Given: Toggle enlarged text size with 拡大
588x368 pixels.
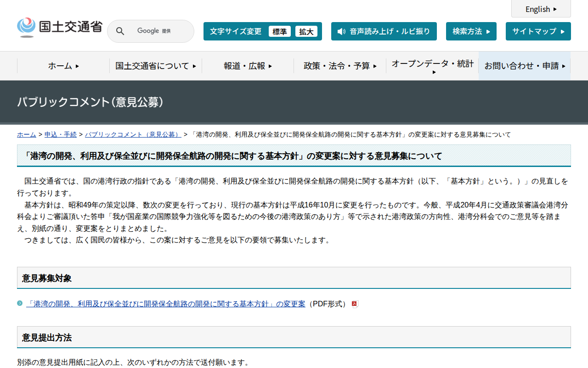Looking at the screenshot, I should [306, 31].
